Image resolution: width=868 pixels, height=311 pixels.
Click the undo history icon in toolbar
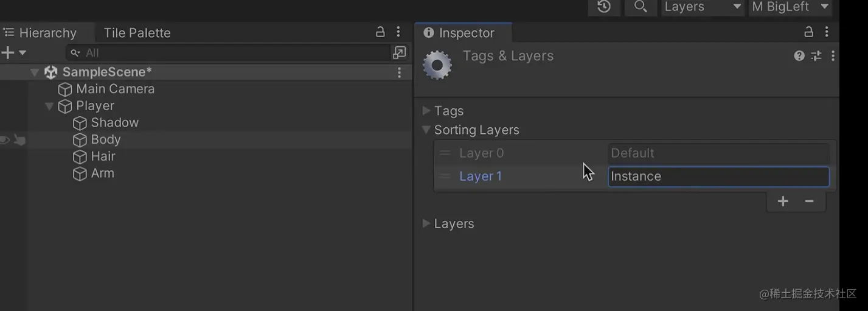(x=603, y=7)
